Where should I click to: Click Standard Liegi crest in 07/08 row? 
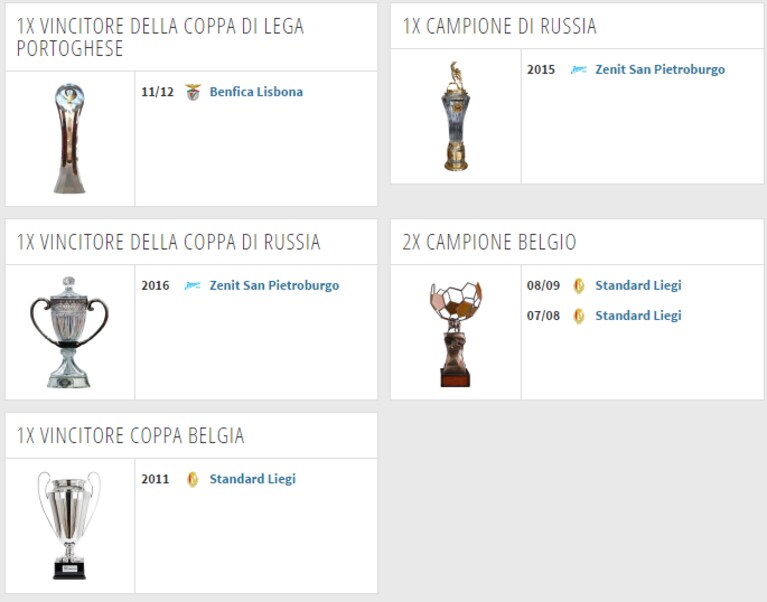[579, 316]
